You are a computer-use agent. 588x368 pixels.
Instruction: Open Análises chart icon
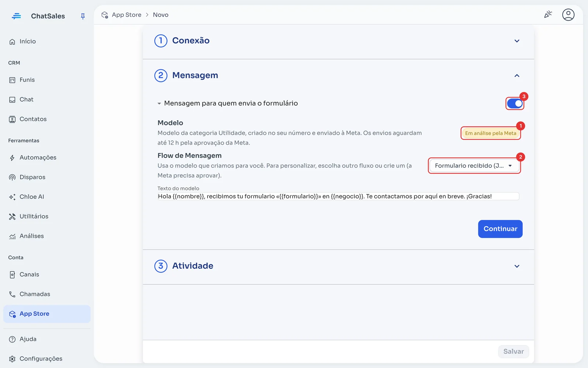[x=12, y=236]
